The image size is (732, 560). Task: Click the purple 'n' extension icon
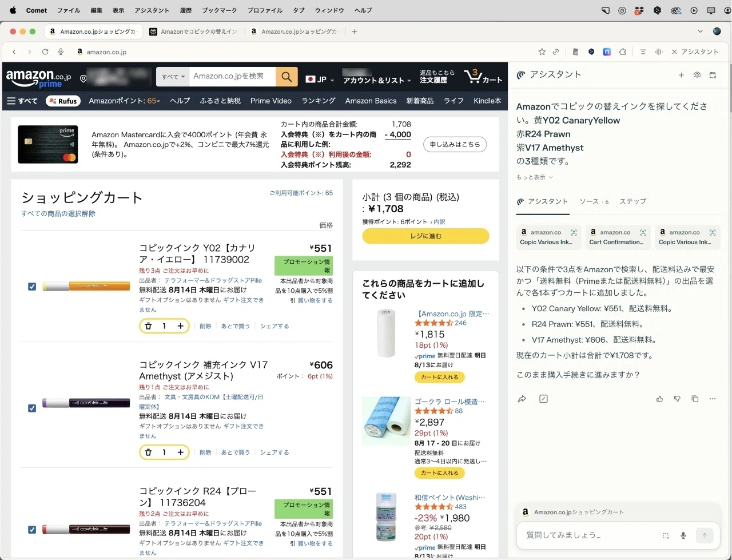pos(607,51)
